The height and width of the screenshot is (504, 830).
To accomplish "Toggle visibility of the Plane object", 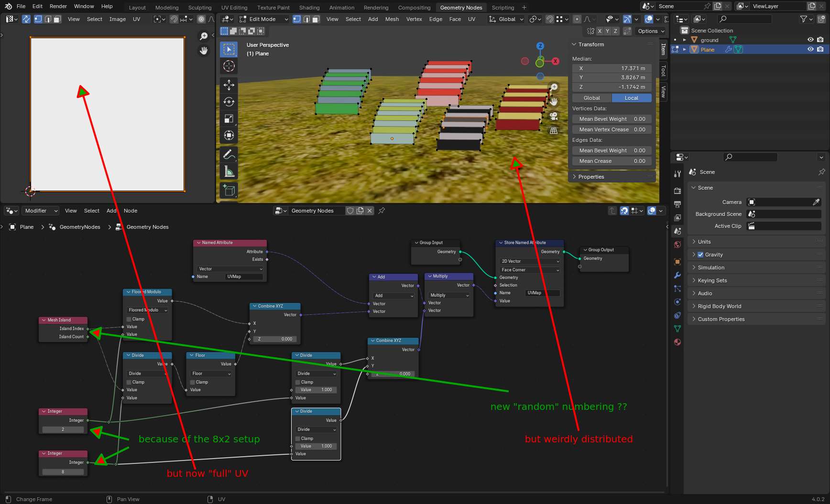I will coord(810,49).
